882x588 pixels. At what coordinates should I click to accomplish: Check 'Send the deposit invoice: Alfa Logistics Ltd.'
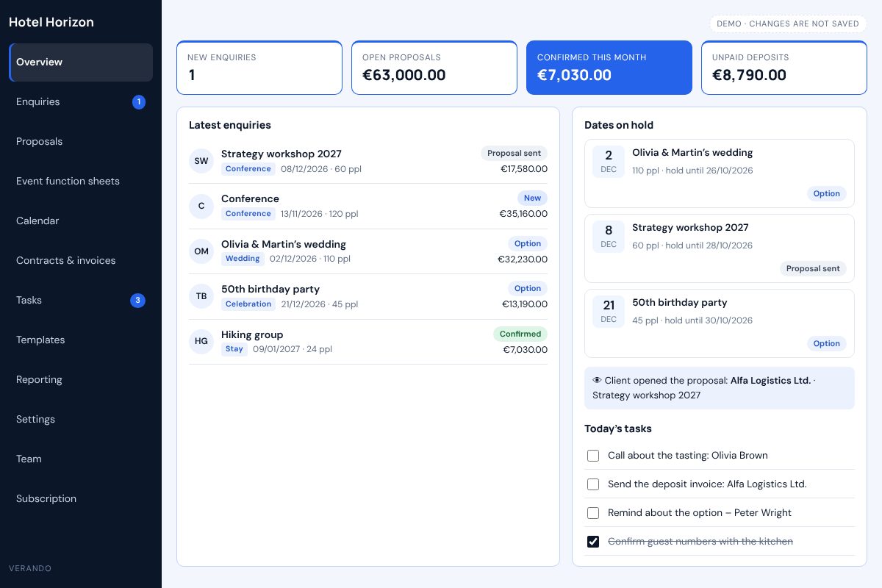(x=593, y=484)
